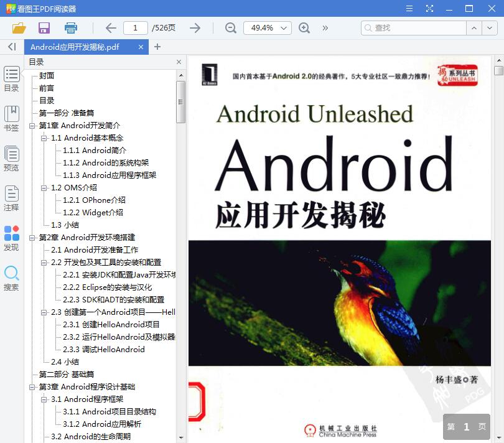Go to previous page with left arrow
Screen dimensions: 504x443
tap(111, 28)
